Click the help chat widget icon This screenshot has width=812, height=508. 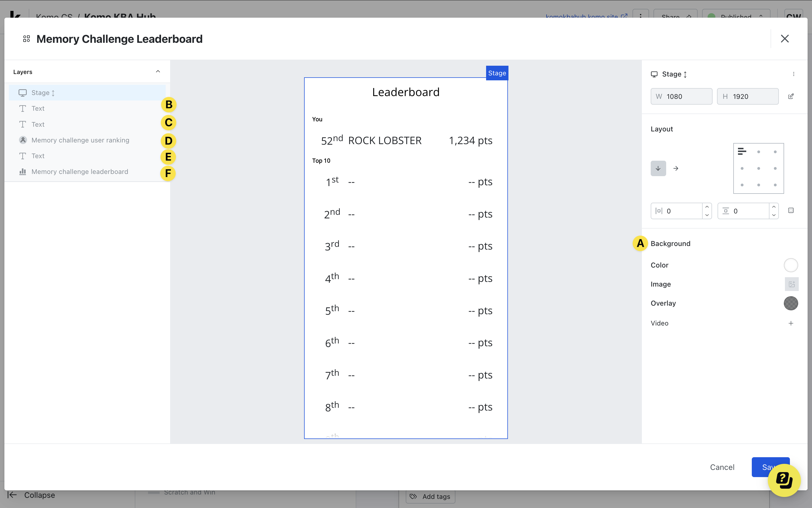[784, 480]
